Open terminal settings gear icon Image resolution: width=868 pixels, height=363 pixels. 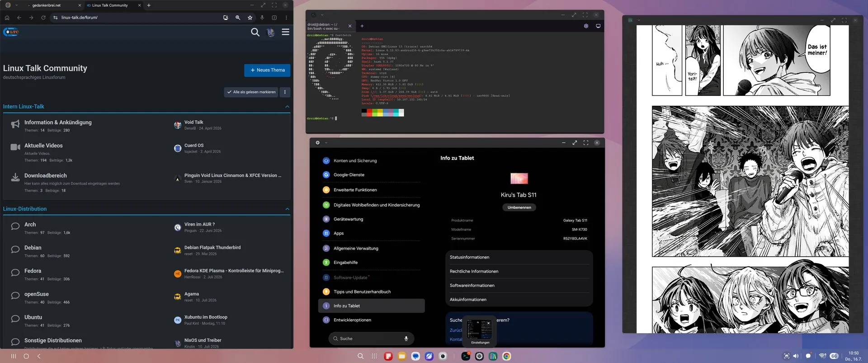click(x=586, y=26)
